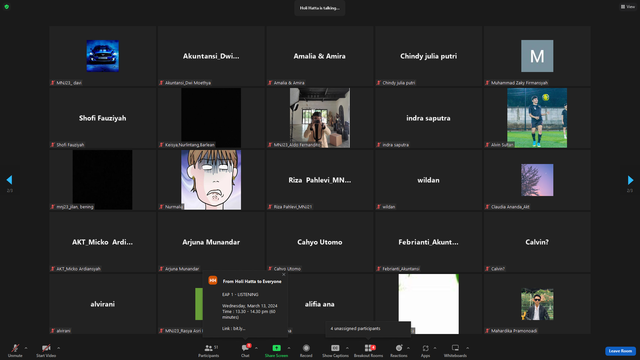This screenshot has width=640, height=360.
Task: Expand audio options arrow beside Unmute
Action: tap(26, 348)
